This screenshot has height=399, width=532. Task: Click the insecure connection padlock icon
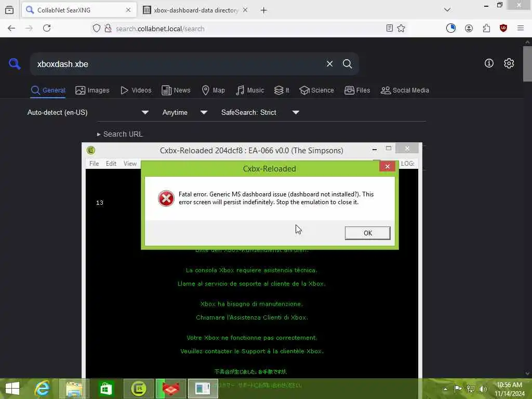(108, 28)
